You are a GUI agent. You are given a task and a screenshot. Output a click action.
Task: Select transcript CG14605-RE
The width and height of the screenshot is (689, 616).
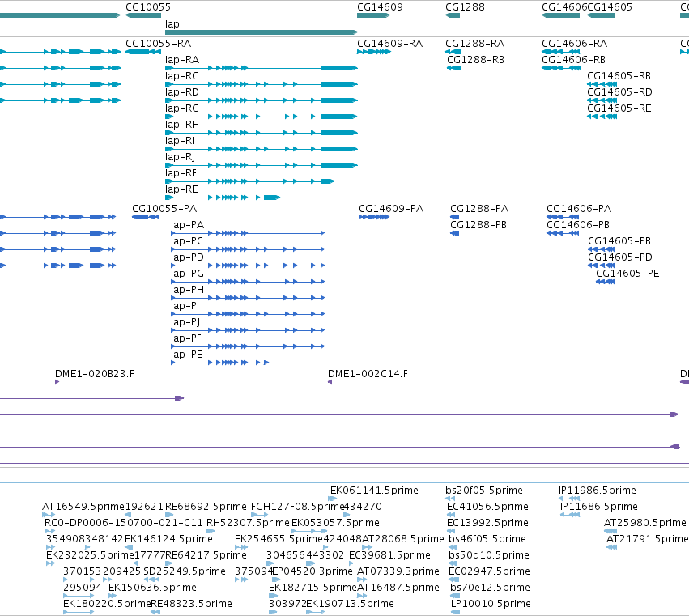(x=619, y=108)
